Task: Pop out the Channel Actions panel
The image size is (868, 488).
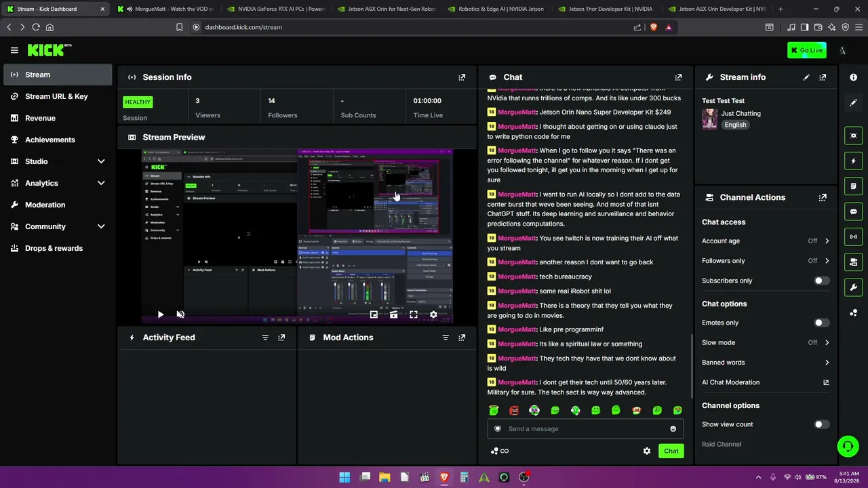Action: click(x=823, y=197)
